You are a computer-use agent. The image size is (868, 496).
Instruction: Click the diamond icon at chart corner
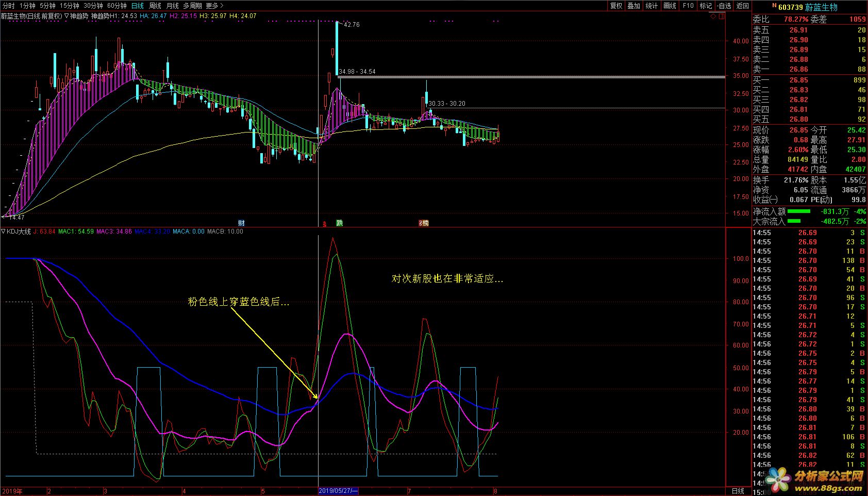tap(713, 16)
